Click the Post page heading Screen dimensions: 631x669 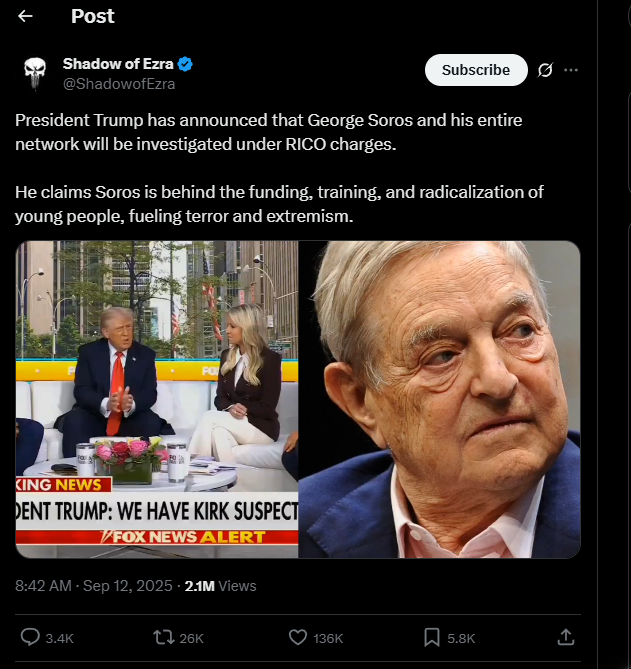point(93,16)
